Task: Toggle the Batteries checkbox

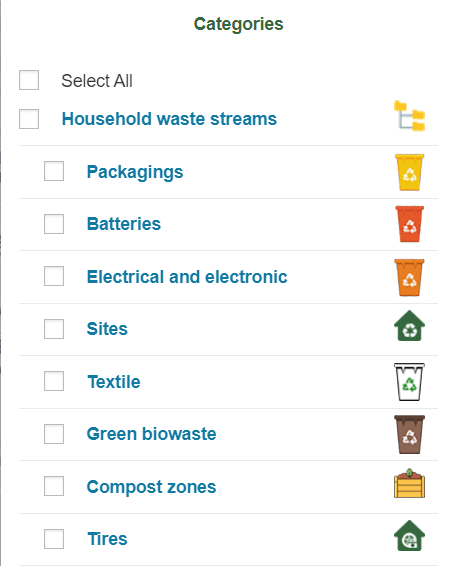Action: click(54, 224)
